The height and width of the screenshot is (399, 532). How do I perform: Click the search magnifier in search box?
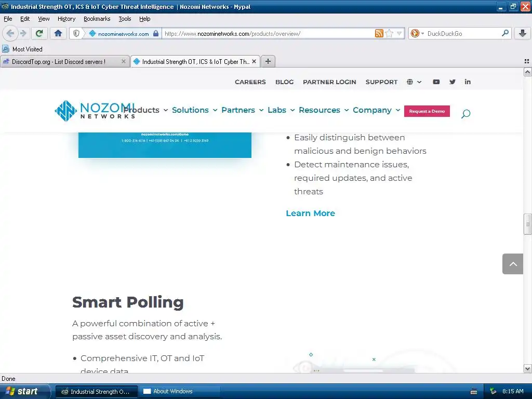[x=505, y=33]
